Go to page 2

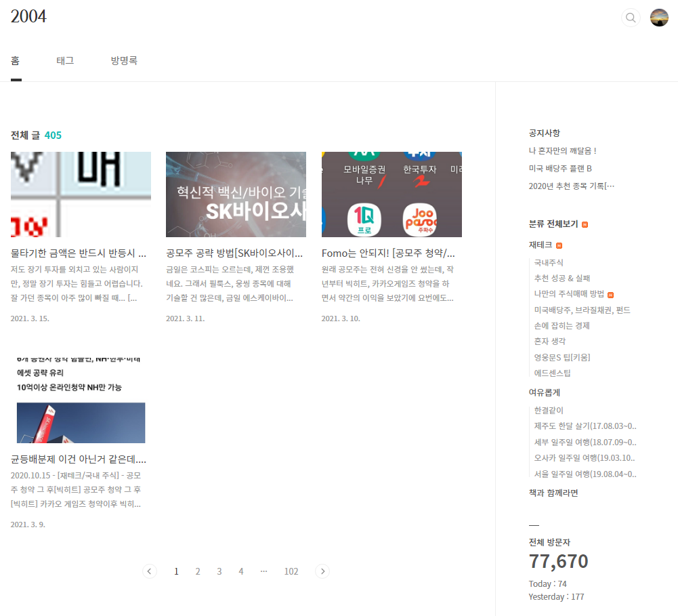(x=198, y=571)
